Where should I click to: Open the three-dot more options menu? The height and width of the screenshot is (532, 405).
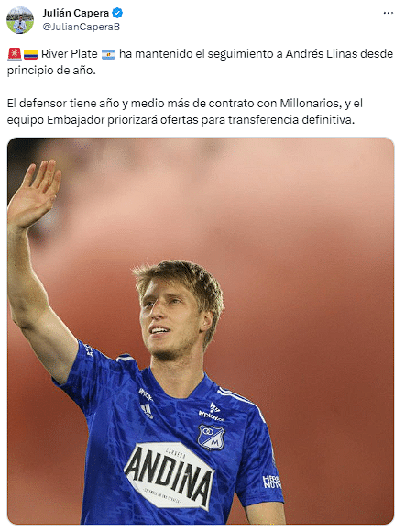pos(389,13)
